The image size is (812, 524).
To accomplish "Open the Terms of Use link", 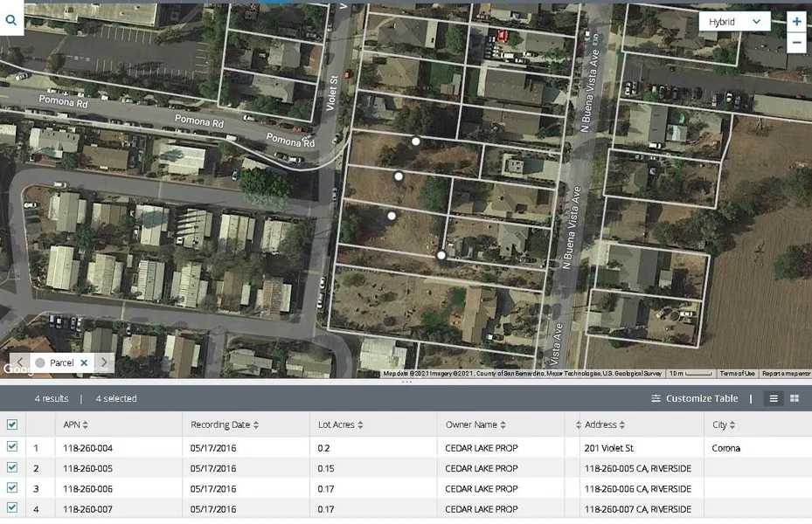I will click(737, 374).
